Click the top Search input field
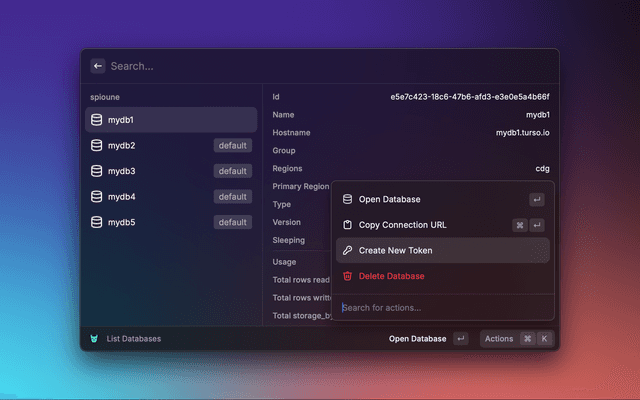Image resolution: width=640 pixels, height=400 pixels. (320, 66)
